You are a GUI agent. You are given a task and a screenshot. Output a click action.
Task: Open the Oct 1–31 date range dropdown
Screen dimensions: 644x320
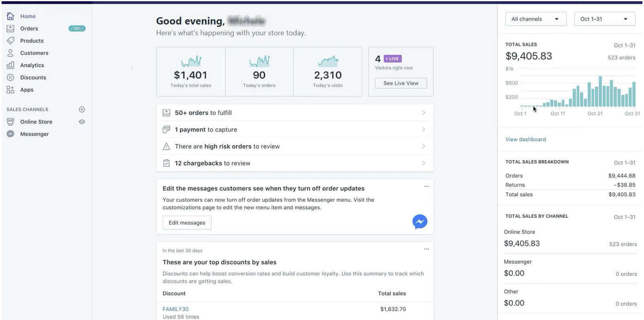click(x=604, y=19)
